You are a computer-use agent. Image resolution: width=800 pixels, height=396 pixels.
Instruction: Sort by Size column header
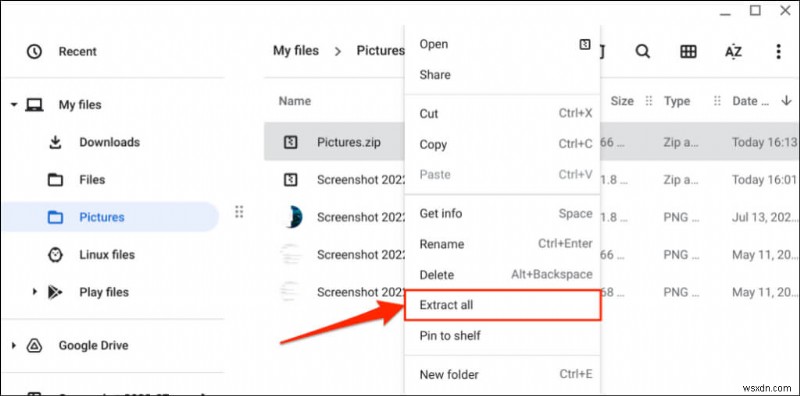tap(622, 101)
